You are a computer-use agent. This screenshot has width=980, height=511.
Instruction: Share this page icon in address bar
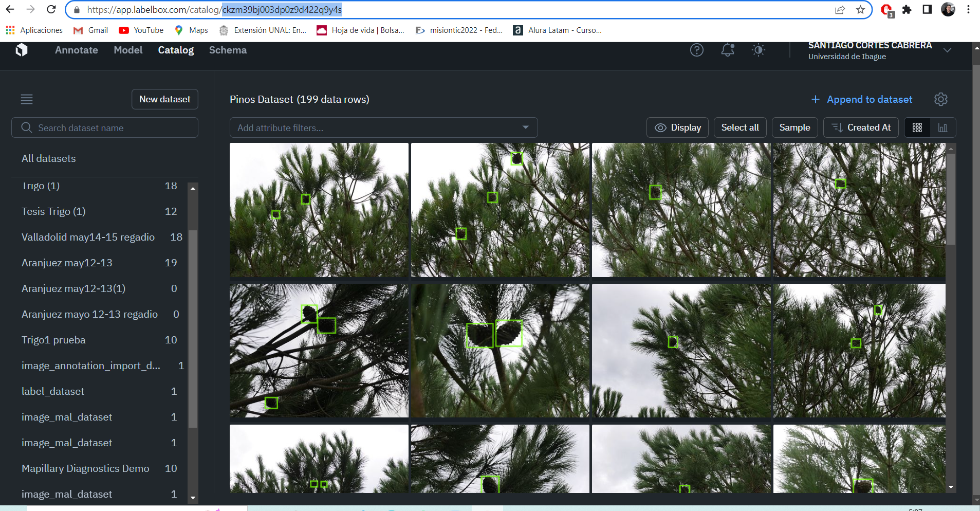[840, 10]
